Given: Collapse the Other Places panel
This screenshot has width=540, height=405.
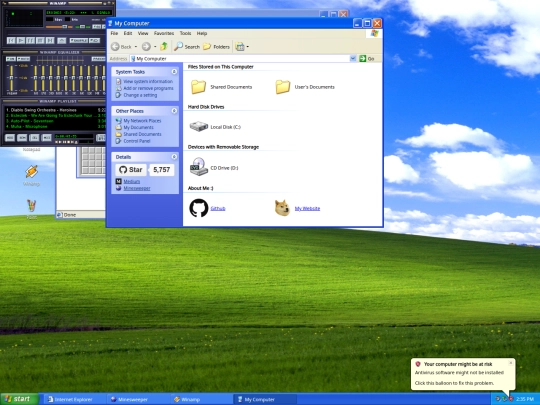Looking at the screenshot, I should pos(174,111).
